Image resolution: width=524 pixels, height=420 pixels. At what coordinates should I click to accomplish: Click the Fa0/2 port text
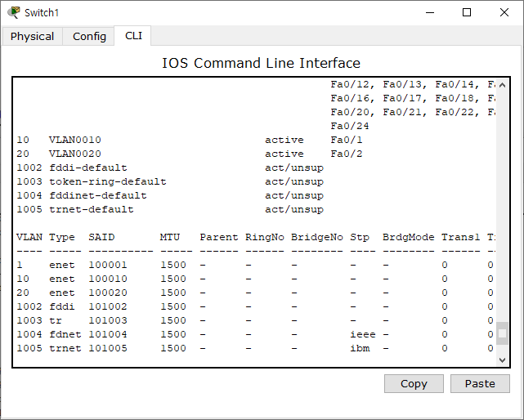[x=347, y=154]
